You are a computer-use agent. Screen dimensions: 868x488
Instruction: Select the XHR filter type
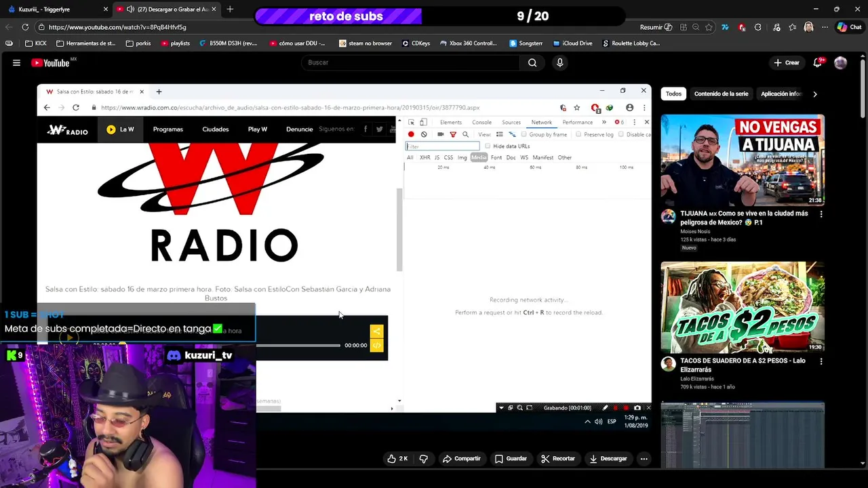(425, 157)
